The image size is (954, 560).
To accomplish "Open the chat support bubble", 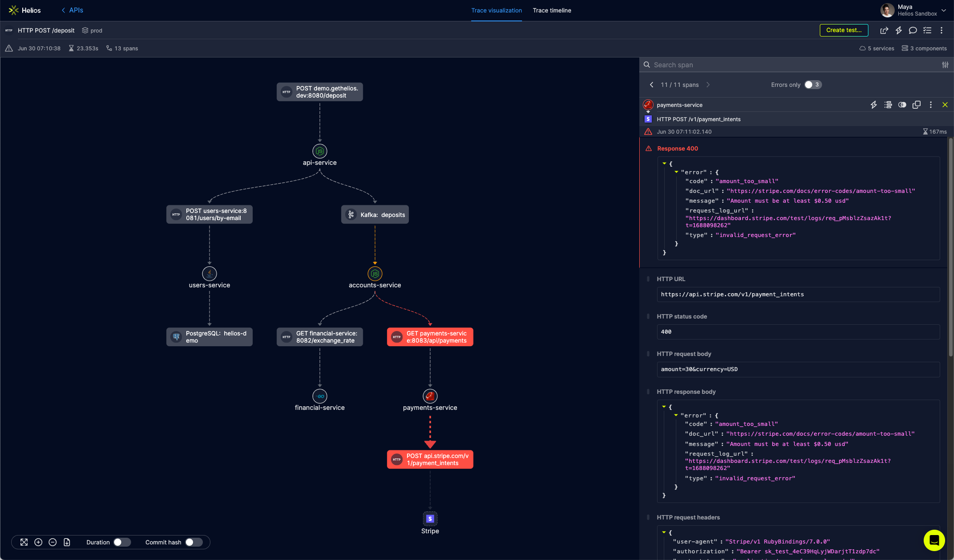I will pos(934,540).
